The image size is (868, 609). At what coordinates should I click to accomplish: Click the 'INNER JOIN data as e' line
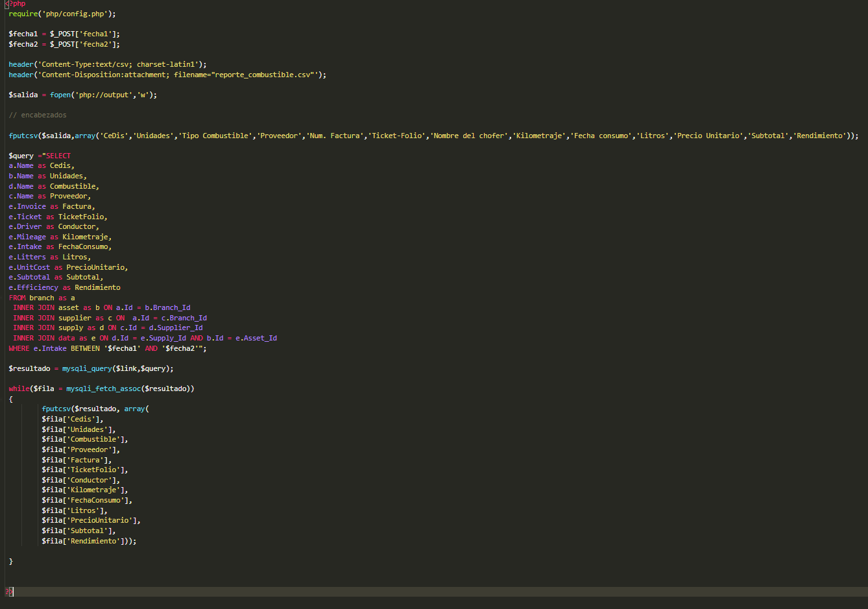click(145, 338)
